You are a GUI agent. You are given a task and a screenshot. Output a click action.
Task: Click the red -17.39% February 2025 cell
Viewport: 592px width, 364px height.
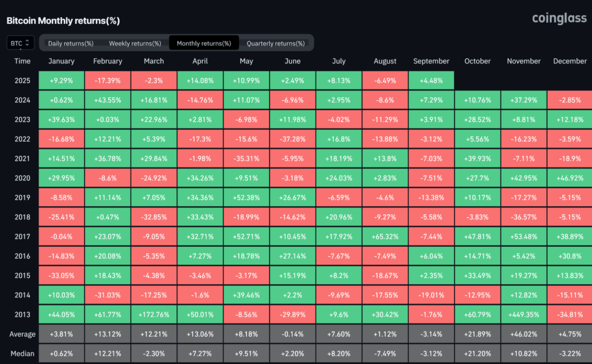pyautogui.click(x=107, y=80)
